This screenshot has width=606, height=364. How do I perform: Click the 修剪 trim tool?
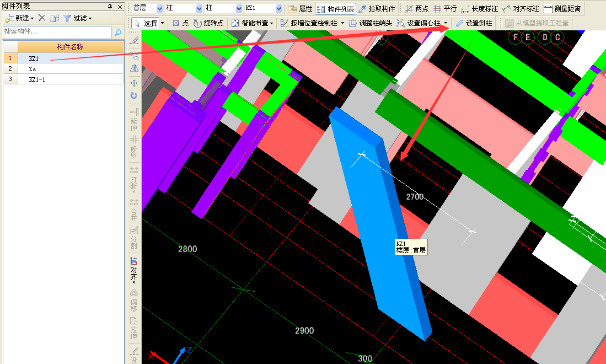click(x=134, y=147)
